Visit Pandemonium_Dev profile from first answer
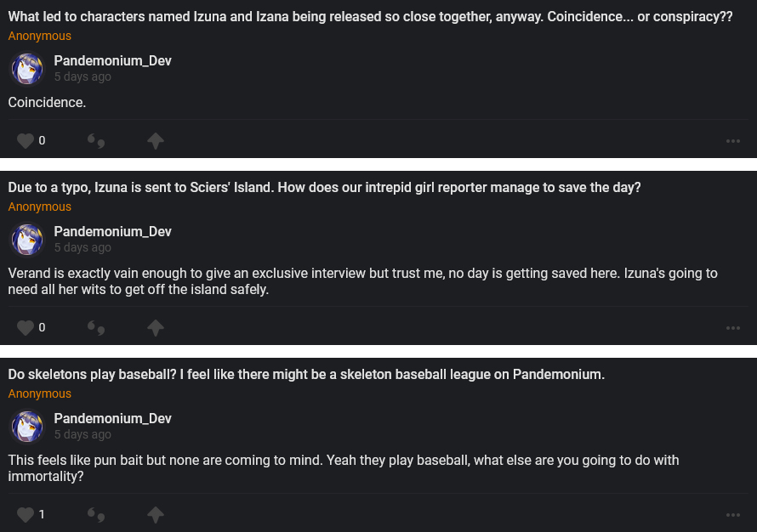 tap(112, 61)
